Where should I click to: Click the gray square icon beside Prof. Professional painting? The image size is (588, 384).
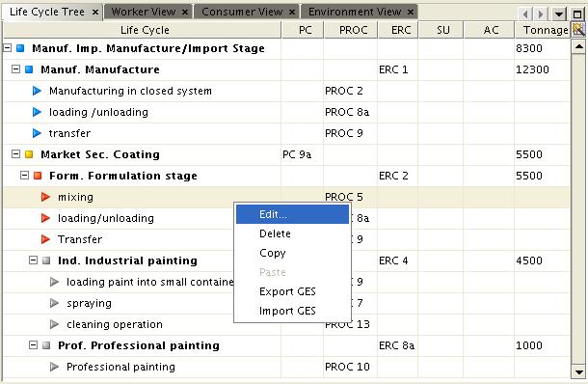pyautogui.click(x=46, y=345)
